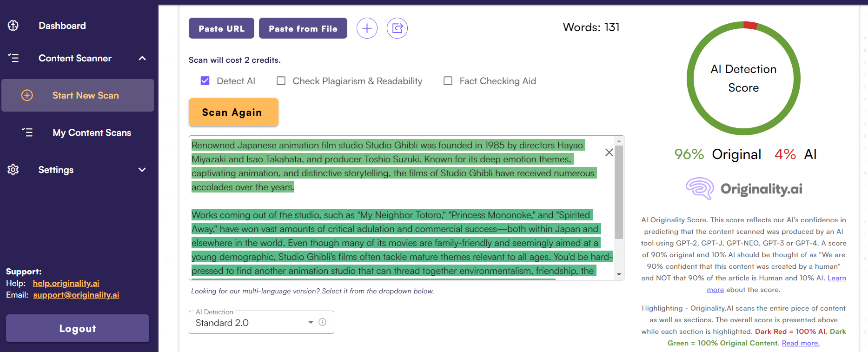The height and width of the screenshot is (352, 868).
Task: Click the Dashboard globe icon
Action: (13, 26)
